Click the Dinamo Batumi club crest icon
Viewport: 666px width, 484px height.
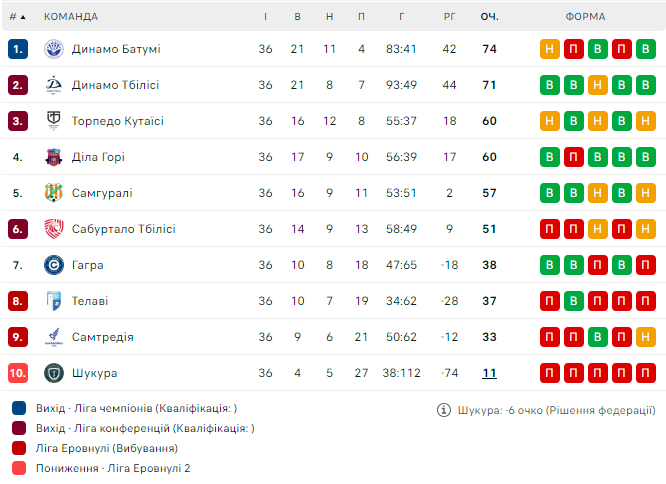pyautogui.click(x=54, y=49)
